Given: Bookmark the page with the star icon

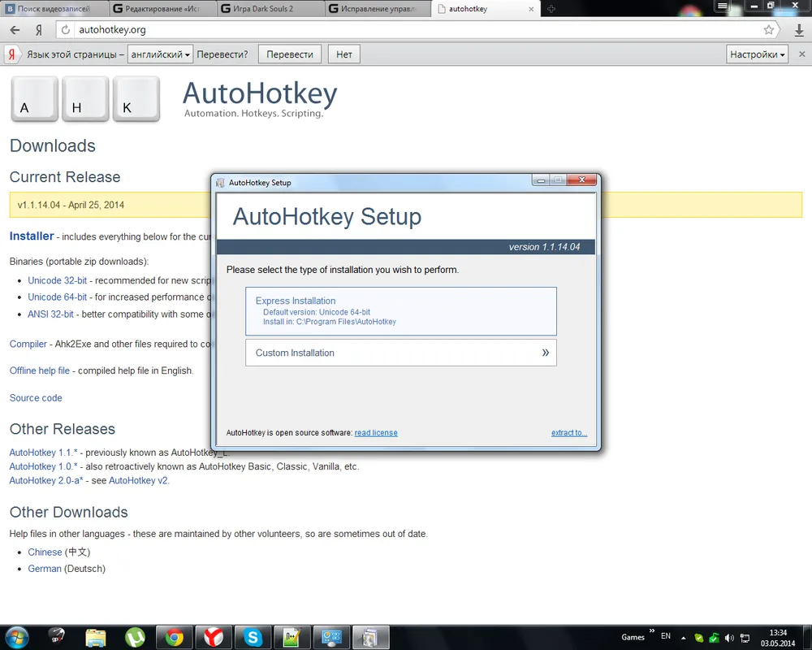Looking at the screenshot, I should [x=768, y=30].
